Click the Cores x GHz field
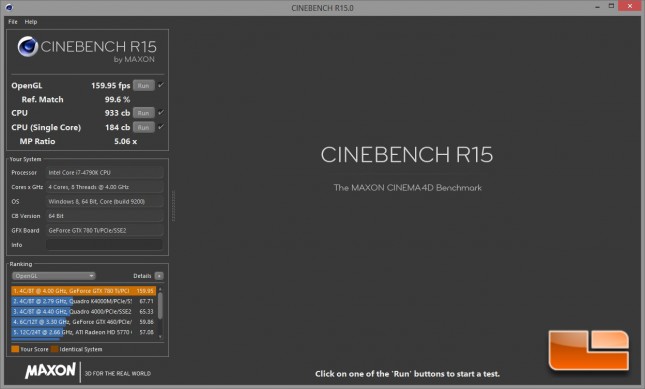The image size is (645, 389). coord(104,187)
